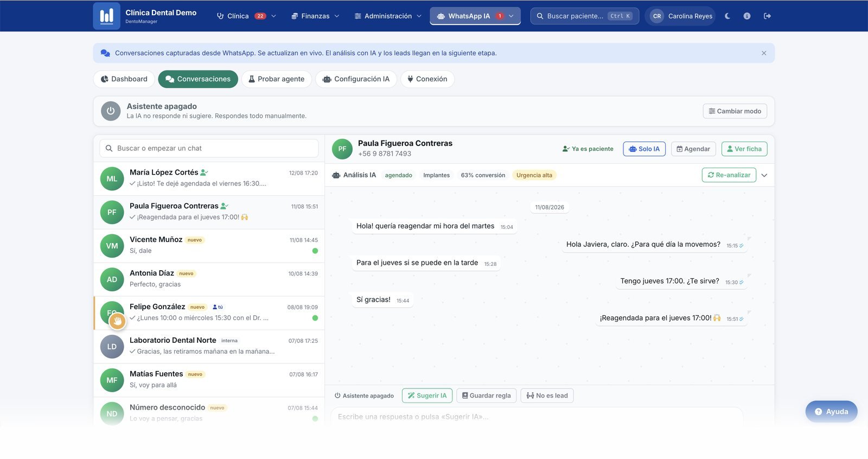Select the Conversaciones tab
The height and width of the screenshot is (459, 868).
coord(198,79)
